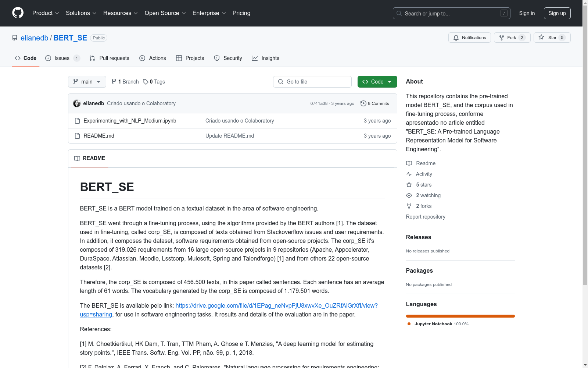Select the README tab in file viewer

[89, 158]
